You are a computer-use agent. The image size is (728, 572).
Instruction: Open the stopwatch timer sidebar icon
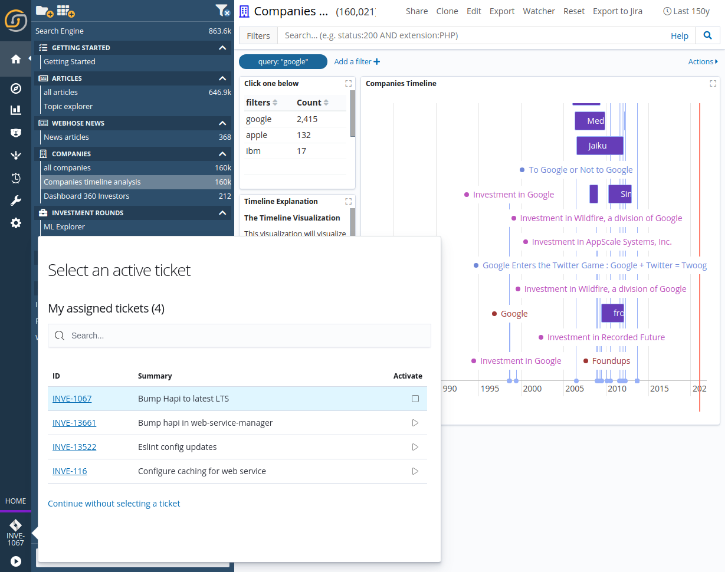[x=16, y=177]
